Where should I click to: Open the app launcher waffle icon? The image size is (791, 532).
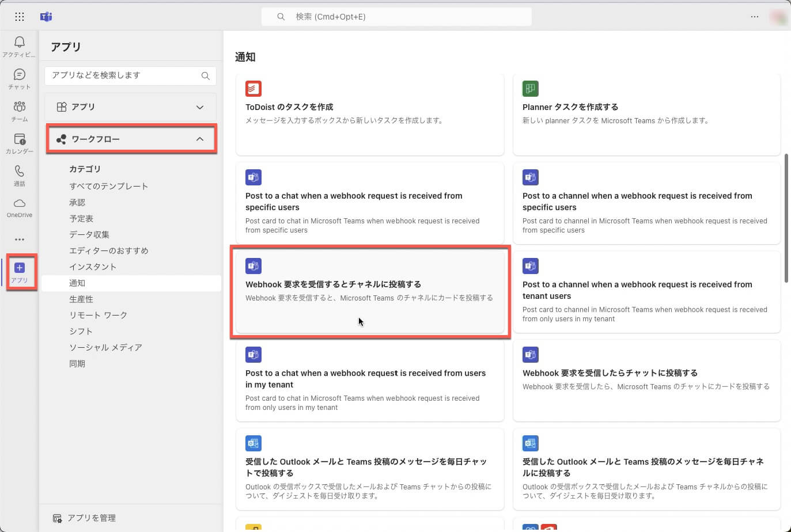click(20, 17)
